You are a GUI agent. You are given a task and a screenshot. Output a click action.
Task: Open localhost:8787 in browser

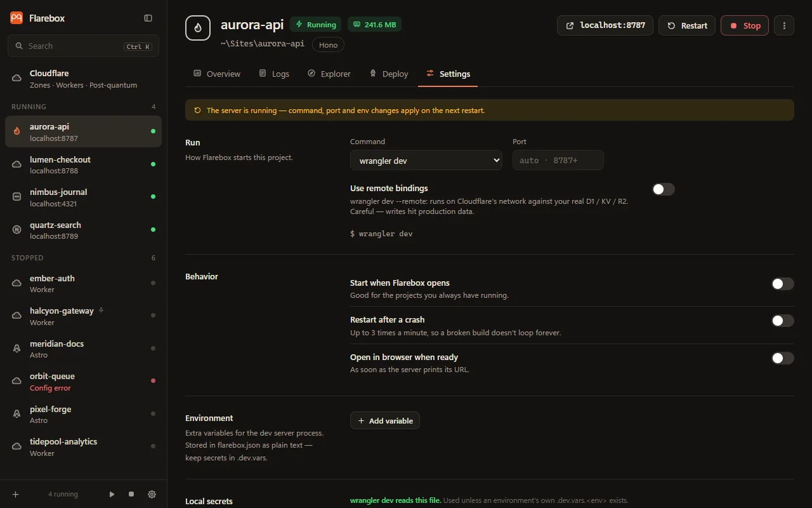tap(605, 25)
